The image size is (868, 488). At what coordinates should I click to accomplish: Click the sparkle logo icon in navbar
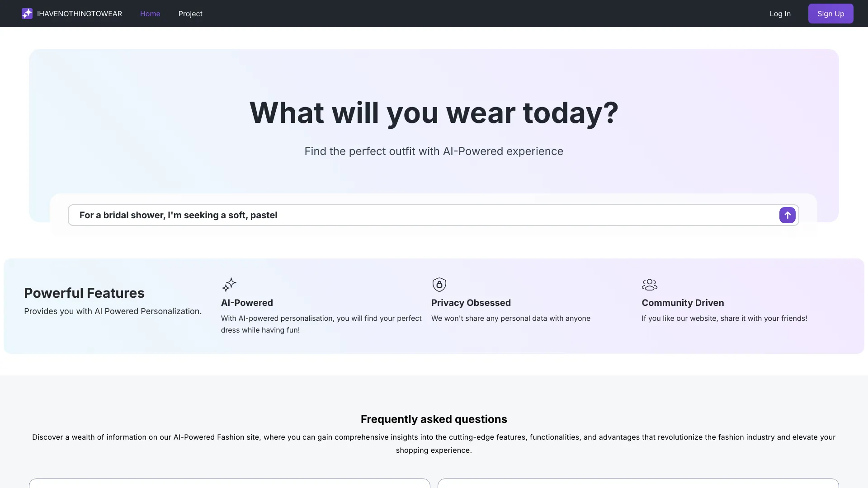pos(27,14)
